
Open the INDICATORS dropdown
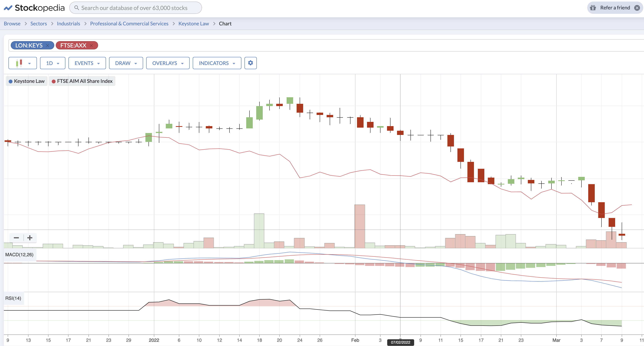tap(217, 63)
